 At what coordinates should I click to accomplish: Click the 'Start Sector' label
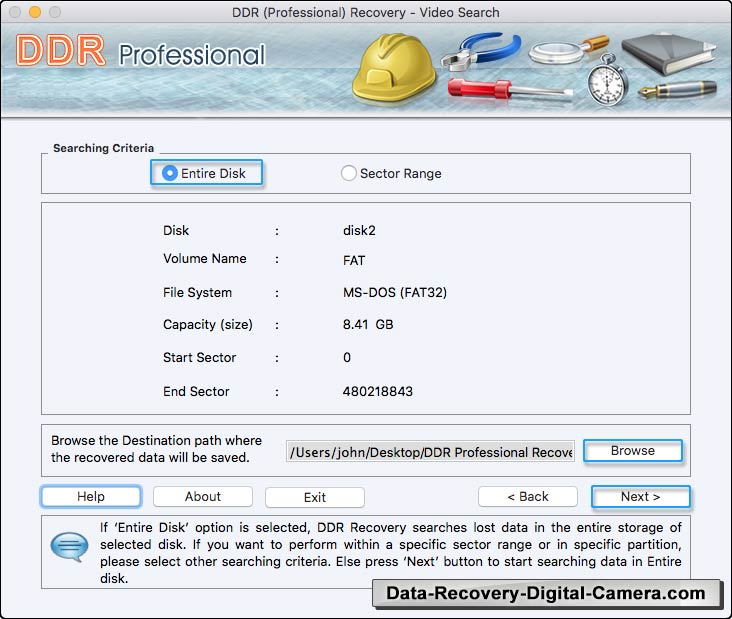pos(199,358)
